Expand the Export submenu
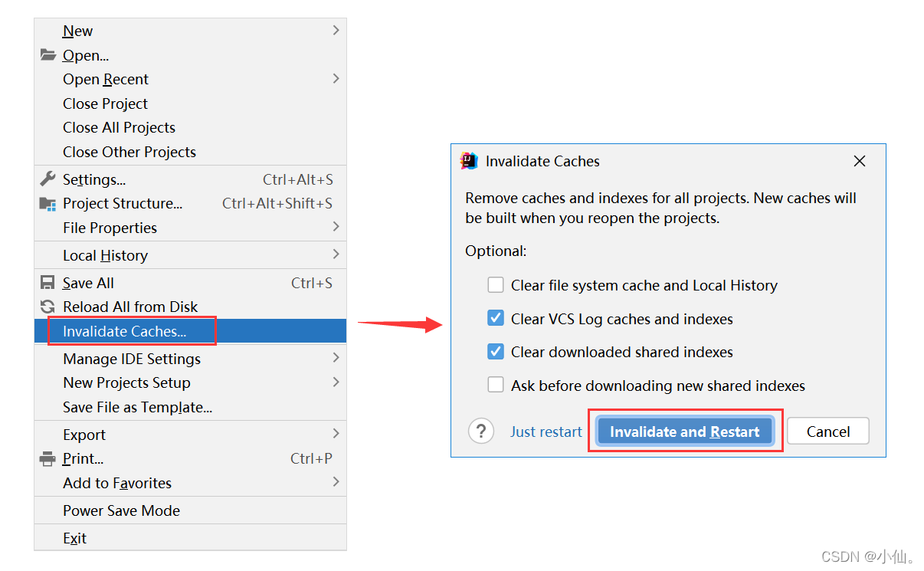The height and width of the screenshot is (571, 924). click(336, 434)
